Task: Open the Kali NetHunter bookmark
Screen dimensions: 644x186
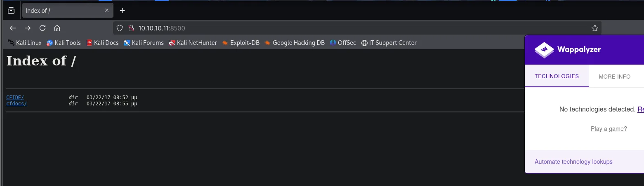Action: [193, 43]
